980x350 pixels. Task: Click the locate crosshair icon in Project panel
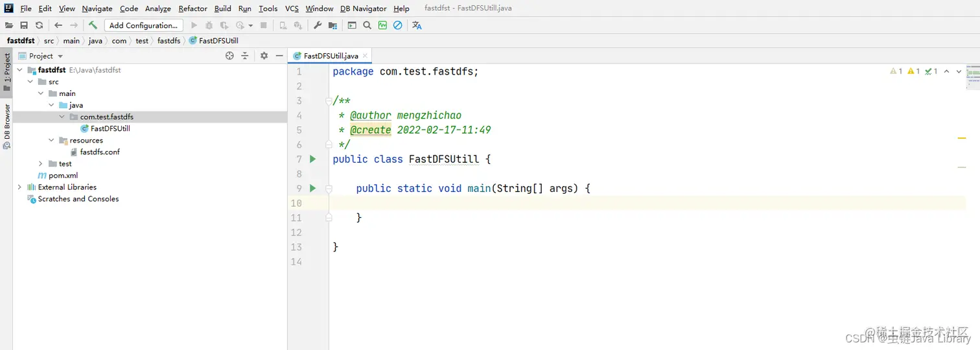click(229, 56)
